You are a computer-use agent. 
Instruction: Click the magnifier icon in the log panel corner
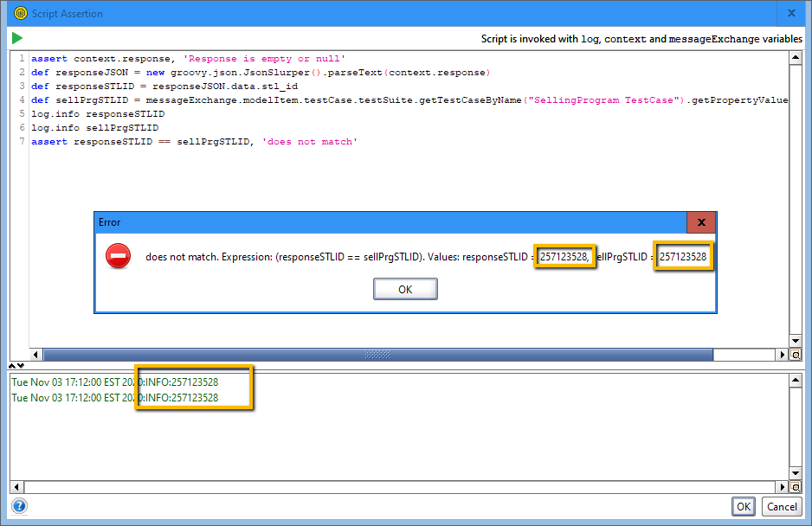[x=796, y=487]
